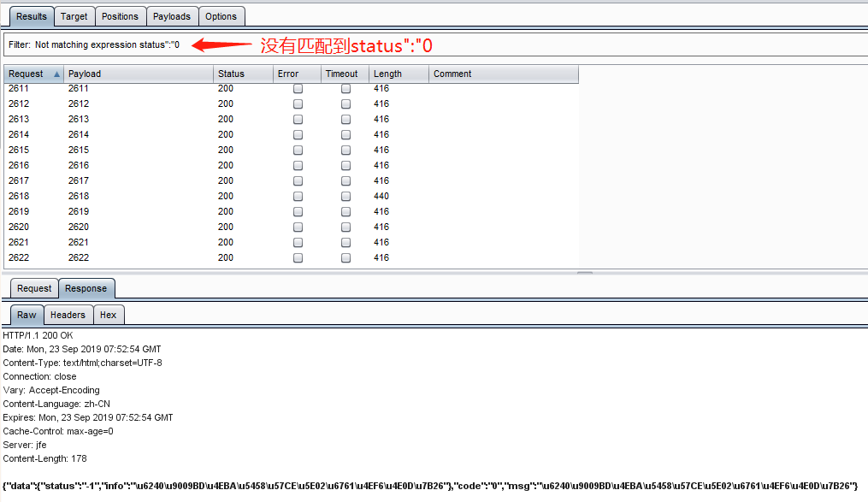
Task: Show the Request tab in the message viewer
Action: click(x=34, y=288)
